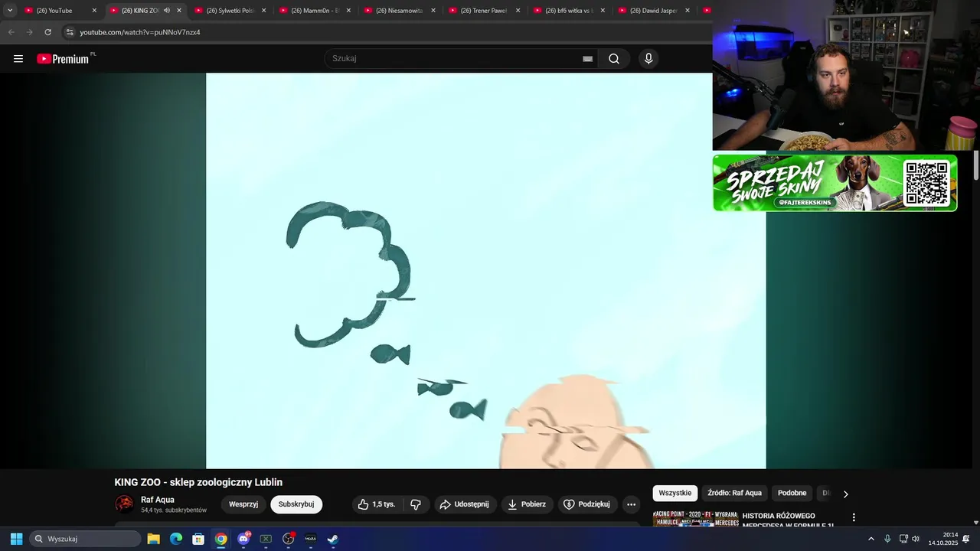Open File Explorer from taskbar
Viewport: 980px width, 551px height.
point(153,539)
